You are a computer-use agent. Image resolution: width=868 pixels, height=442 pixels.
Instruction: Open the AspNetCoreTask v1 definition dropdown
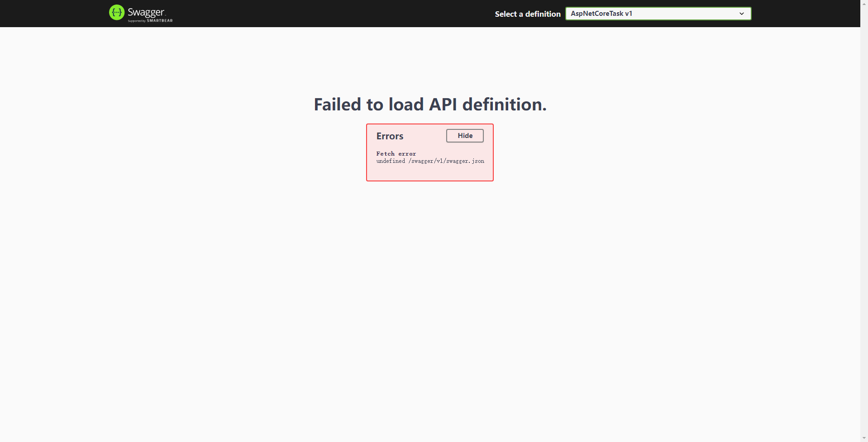[658, 14]
